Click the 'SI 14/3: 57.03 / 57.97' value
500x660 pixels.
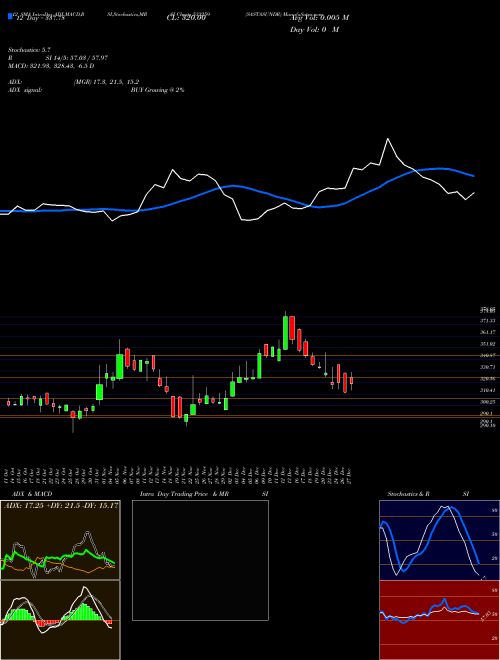click(x=75, y=58)
